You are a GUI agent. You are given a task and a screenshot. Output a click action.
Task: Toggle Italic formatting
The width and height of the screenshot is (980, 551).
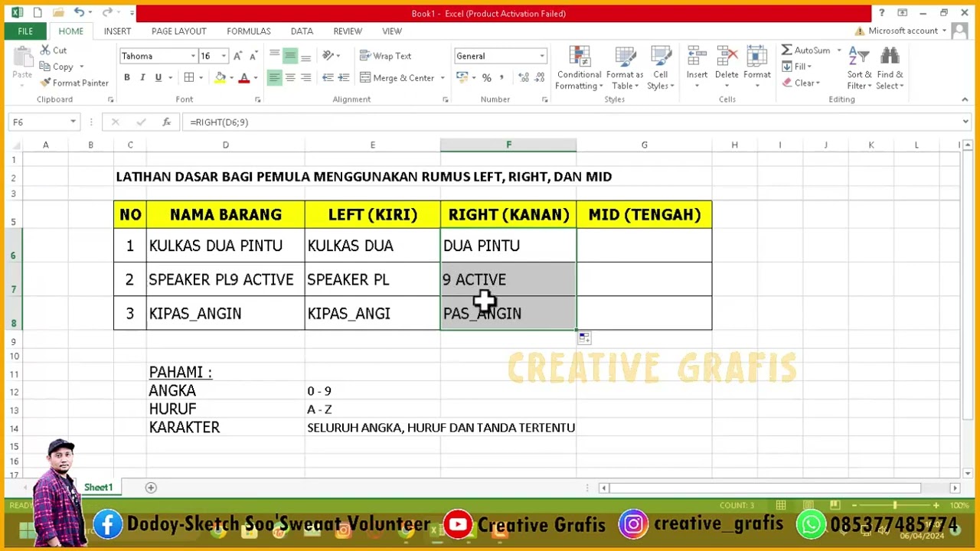click(142, 77)
